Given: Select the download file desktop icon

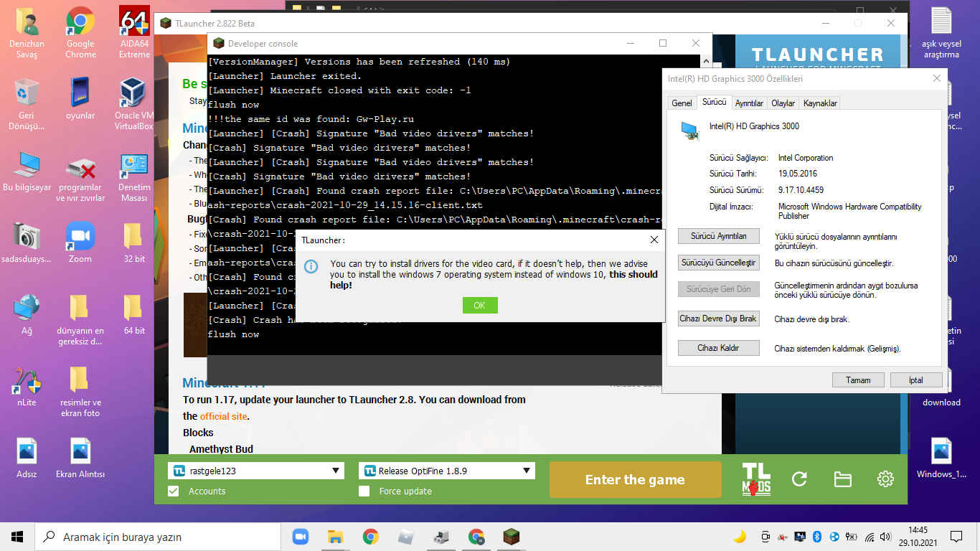Looking at the screenshot, I should [x=941, y=386].
